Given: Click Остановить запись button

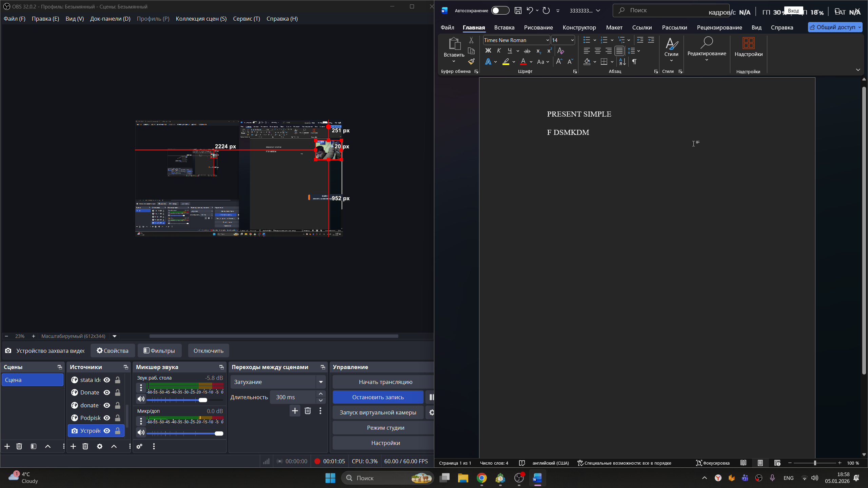Looking at the screenshot, I should (x=378, y=397).
